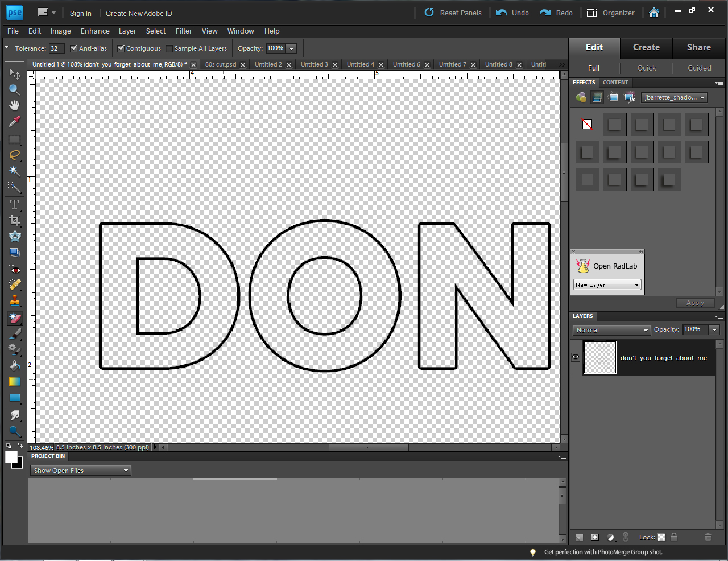The height and width of the screenshot is (561, 728).
Task: Expand the Show Open Files dropdown
Action: tap(80, 471)
